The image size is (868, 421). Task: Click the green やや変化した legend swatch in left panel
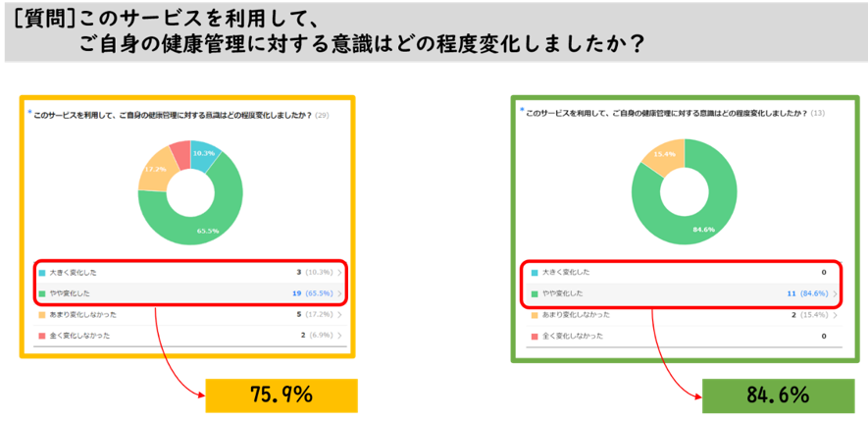point(41,293)
